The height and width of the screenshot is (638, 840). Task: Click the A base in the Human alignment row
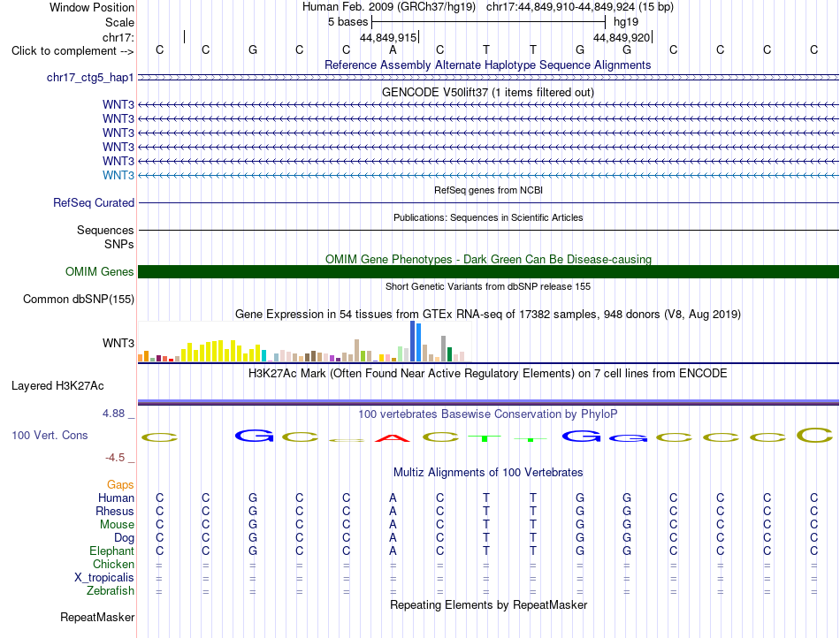point(393,497)
